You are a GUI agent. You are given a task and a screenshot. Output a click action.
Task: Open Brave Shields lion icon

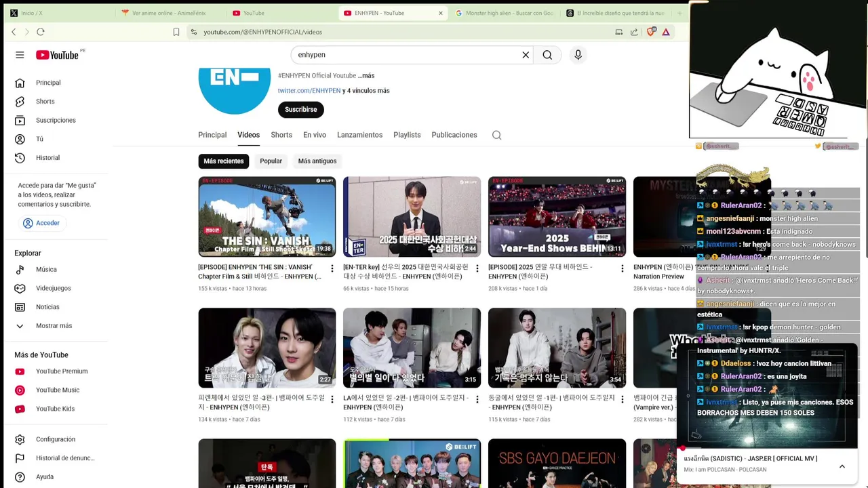click(x=651, y=32)
